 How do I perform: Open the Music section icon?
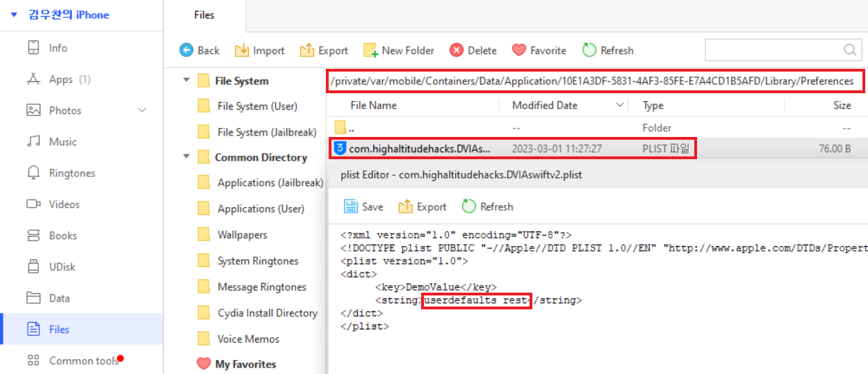(33, 142)
